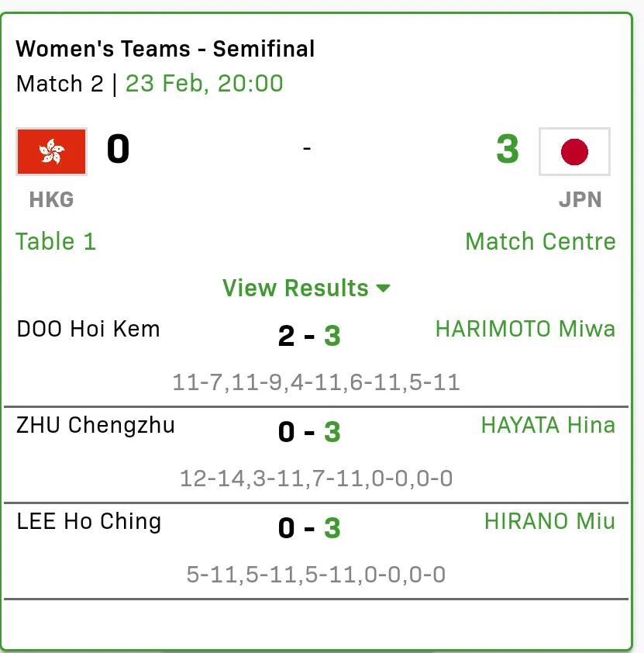
Task: Click the Women's Teams - Semifinal heading
Action: coord(165,49)
